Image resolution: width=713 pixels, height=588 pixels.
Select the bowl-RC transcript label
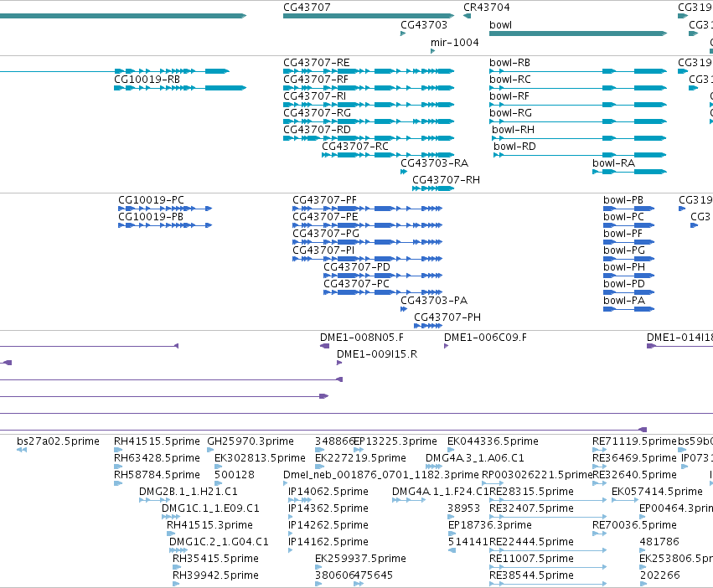tap(510, 80)
